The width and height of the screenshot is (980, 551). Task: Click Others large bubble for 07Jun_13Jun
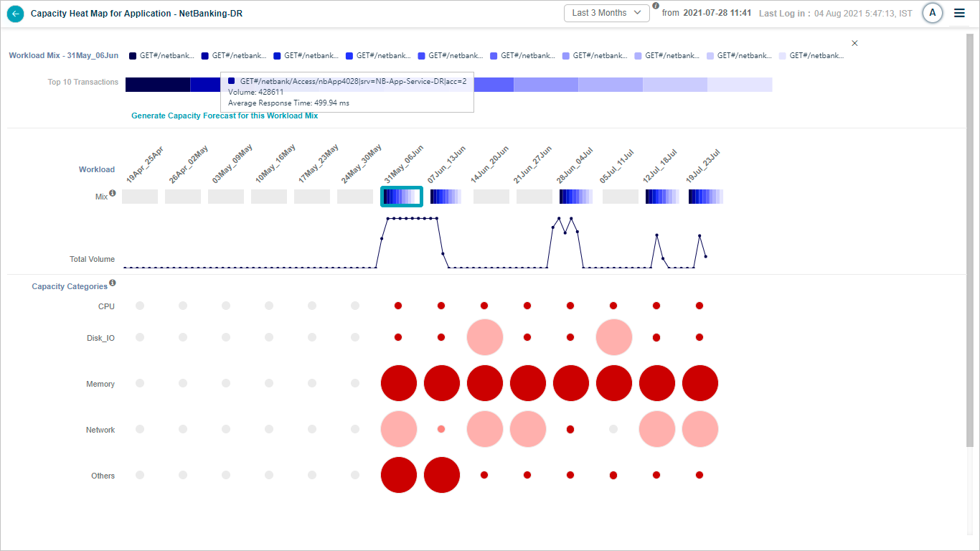442,475
